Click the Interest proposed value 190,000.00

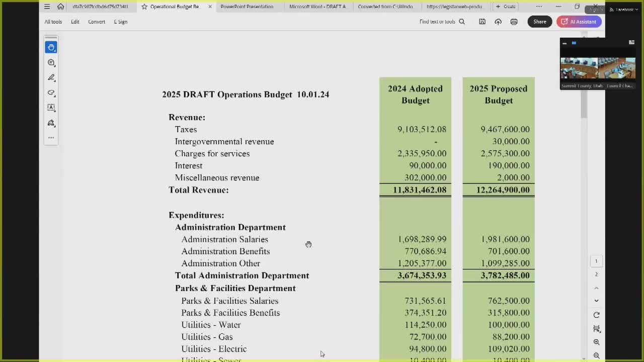[509, 166]
